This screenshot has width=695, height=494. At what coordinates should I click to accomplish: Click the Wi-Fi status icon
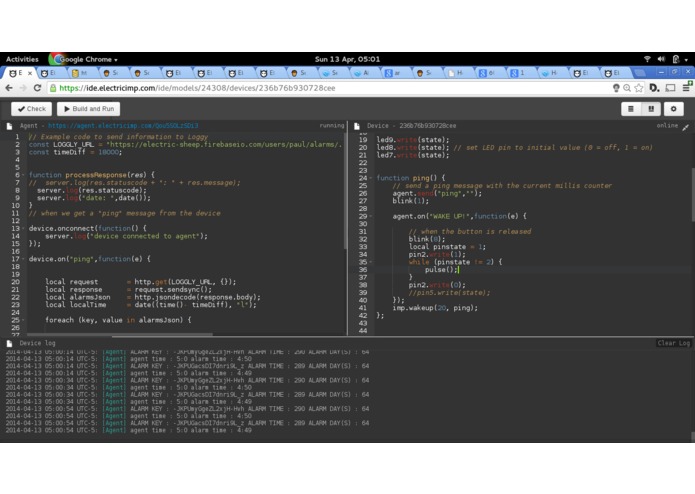647,59
